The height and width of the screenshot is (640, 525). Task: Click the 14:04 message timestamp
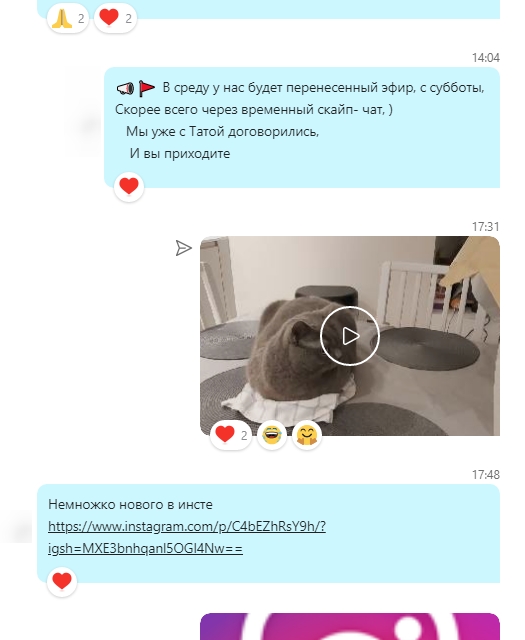[486, 58]
